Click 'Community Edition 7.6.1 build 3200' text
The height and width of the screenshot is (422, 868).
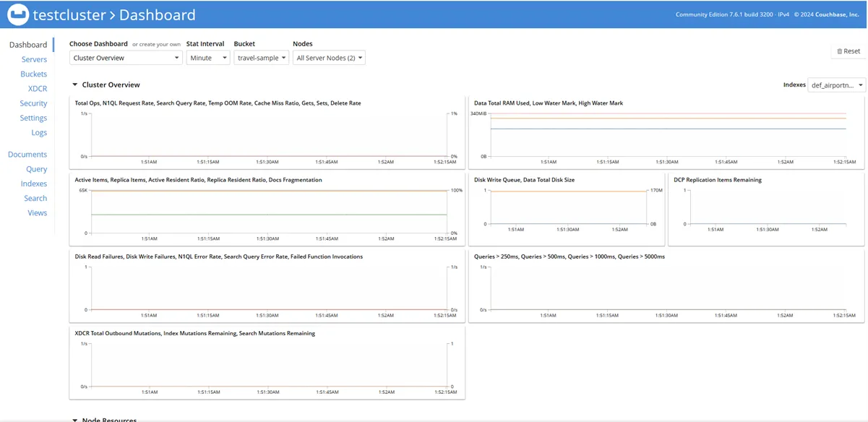point(723,14)
